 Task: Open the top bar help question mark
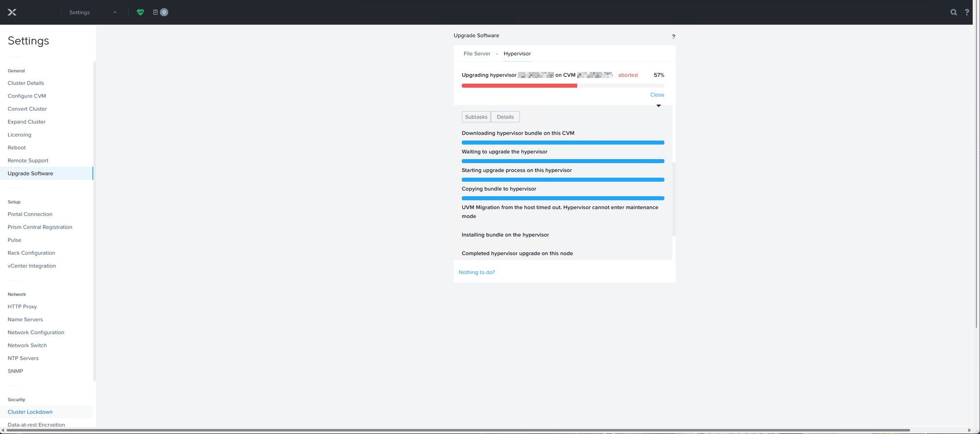tap(967, 12)
